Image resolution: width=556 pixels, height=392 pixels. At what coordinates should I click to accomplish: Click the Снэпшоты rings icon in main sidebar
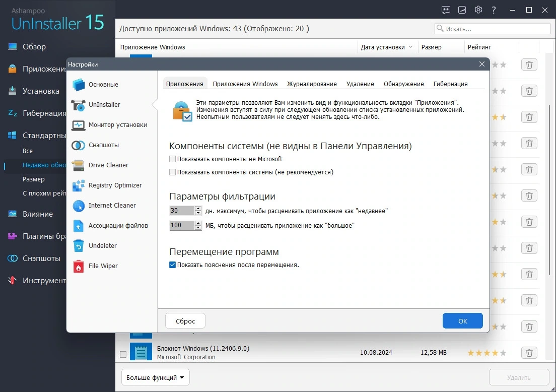pos(13,258)
